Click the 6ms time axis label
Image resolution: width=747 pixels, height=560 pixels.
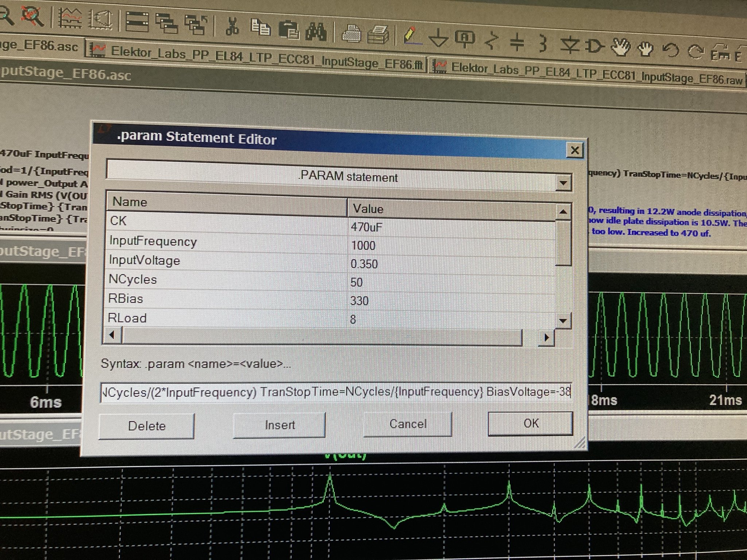(x=46, y=402)
